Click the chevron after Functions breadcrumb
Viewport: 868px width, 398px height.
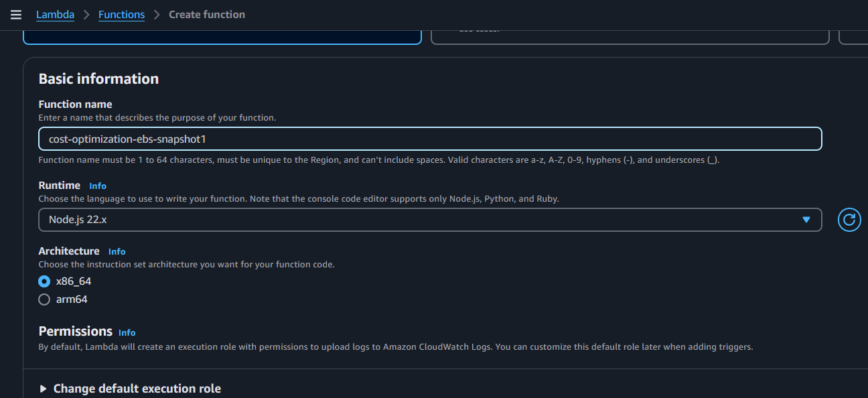click(157, 15)
